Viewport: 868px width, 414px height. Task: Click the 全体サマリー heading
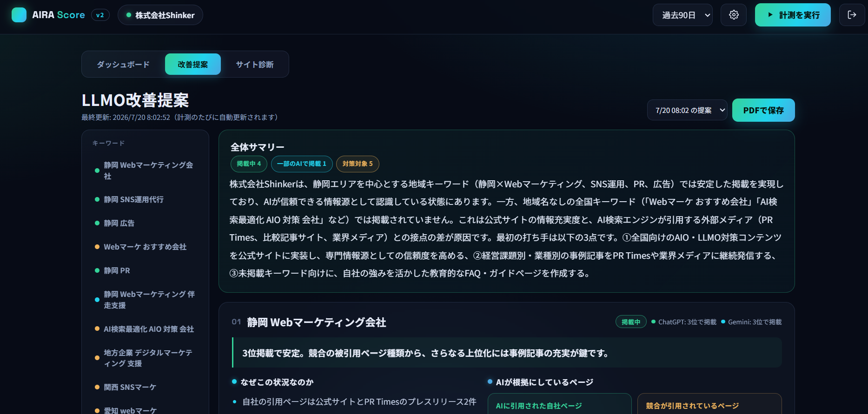tap(258, 147)
